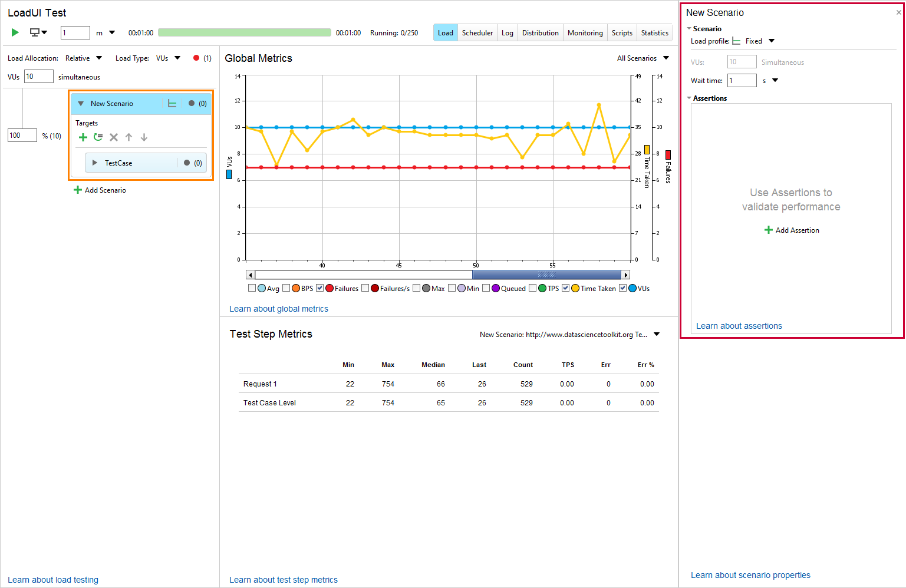Click the chart scrollbar left arrow
This screenshot has width=906, height=588.
click(251, 275)
